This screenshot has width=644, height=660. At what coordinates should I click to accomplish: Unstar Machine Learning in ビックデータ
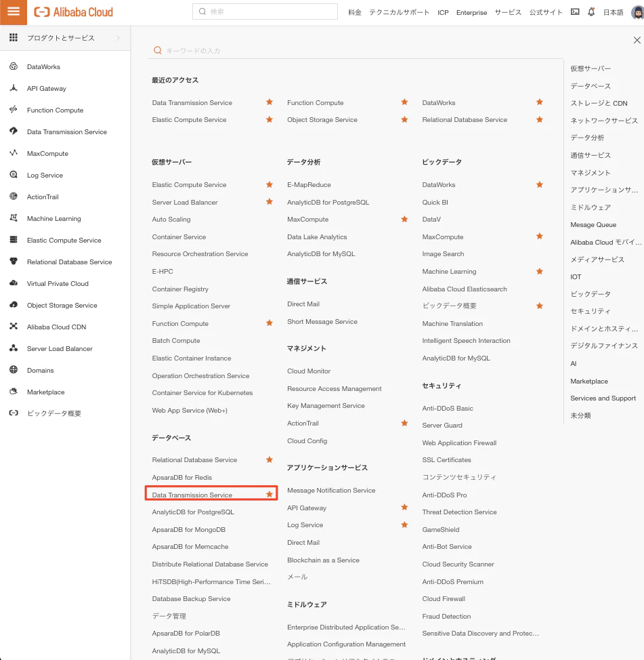[539, 271]
